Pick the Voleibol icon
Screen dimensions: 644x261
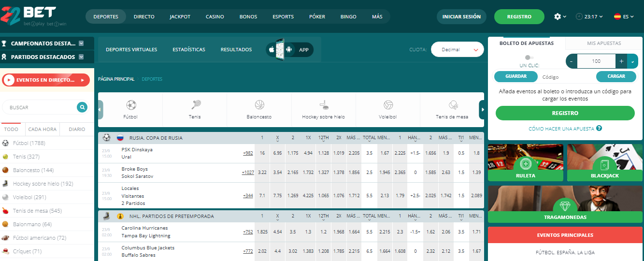(388, 105)
